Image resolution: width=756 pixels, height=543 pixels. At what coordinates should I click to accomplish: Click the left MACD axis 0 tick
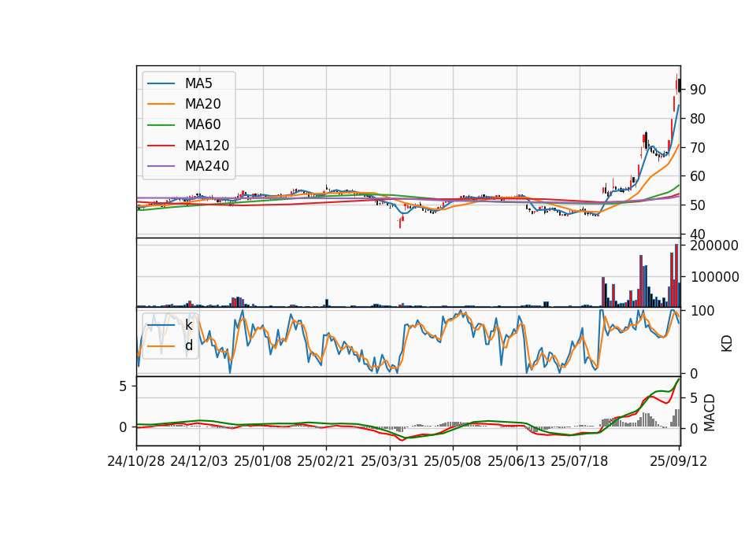click(123, 427)
